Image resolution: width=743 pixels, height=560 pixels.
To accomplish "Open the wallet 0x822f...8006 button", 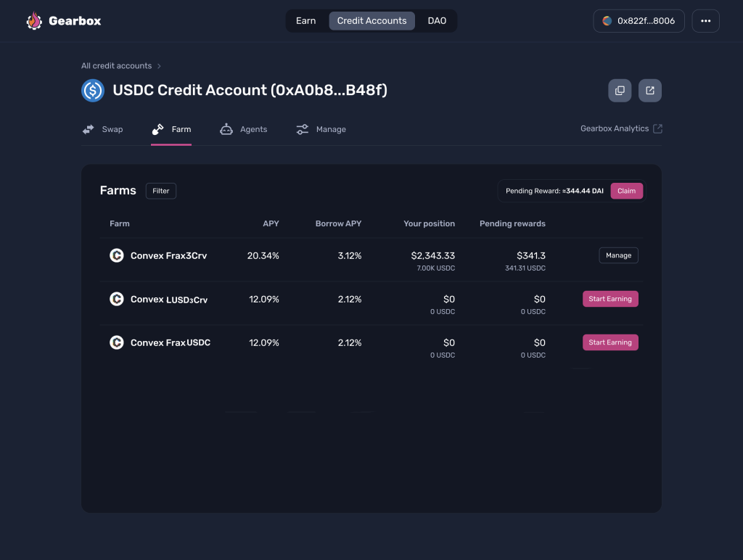I will tap(639, 21).
